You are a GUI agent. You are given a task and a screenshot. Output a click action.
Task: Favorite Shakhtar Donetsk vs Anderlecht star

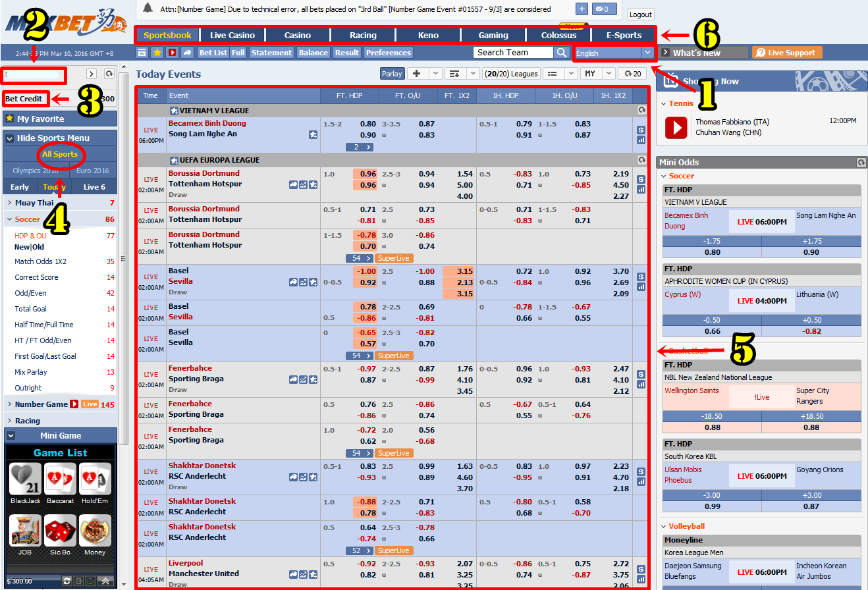(313, 477)
